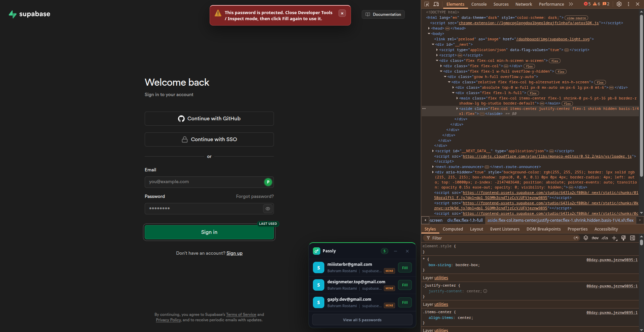The image size is (644, 332).
Task: Click the Password input field
Action: tap(209, 209)
